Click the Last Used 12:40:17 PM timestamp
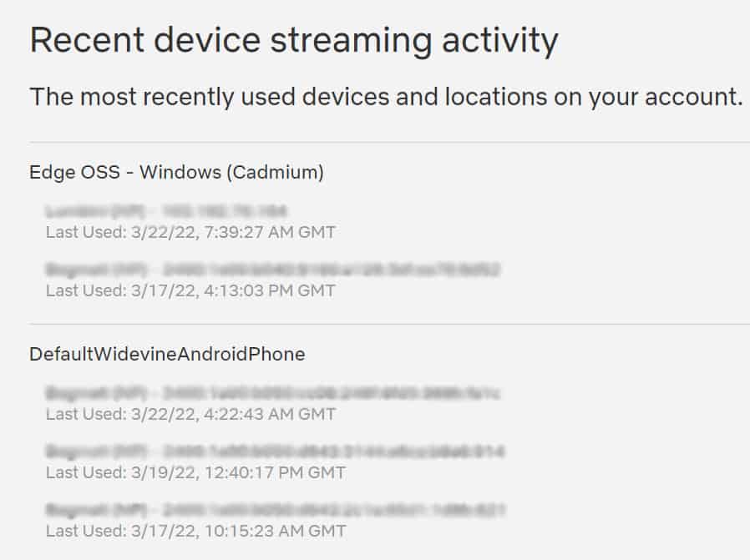The image size is (750, 560). pos(195,472)
